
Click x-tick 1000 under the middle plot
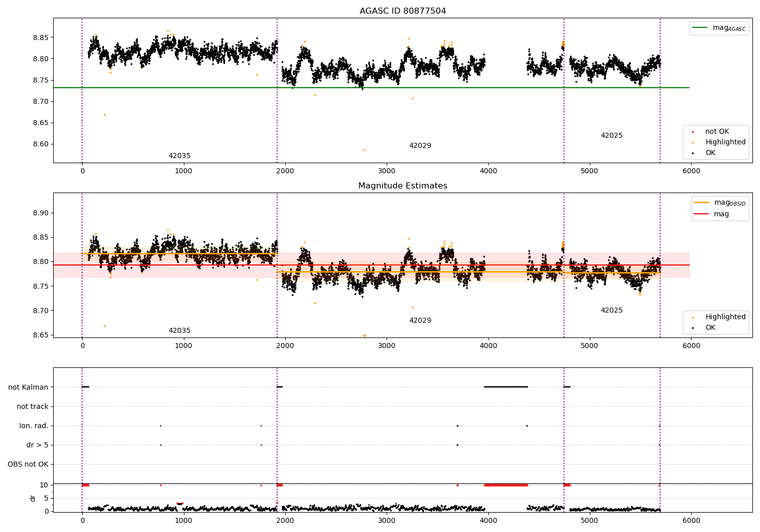(x=183, y=346)
